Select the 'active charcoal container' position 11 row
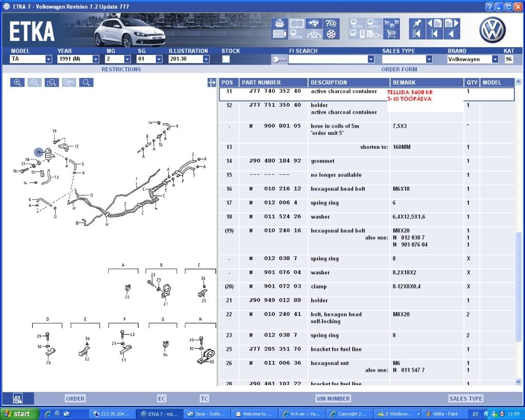This screenshot has width=525, height=420. point(367,94)
